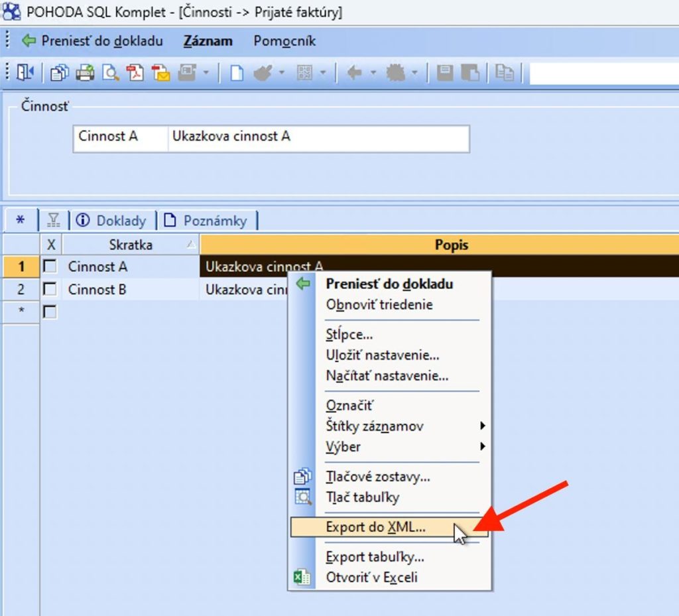Click the door icon to close the agenda
This screenshot has height=616, width=679.
click(25, 72)
